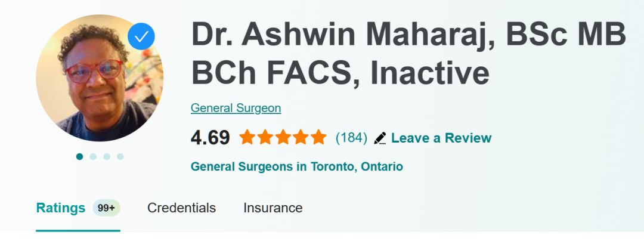The height and width of the screenshot is (241, 644).
Task: Select the second photo carousel dot
Action: pos(93,157)
